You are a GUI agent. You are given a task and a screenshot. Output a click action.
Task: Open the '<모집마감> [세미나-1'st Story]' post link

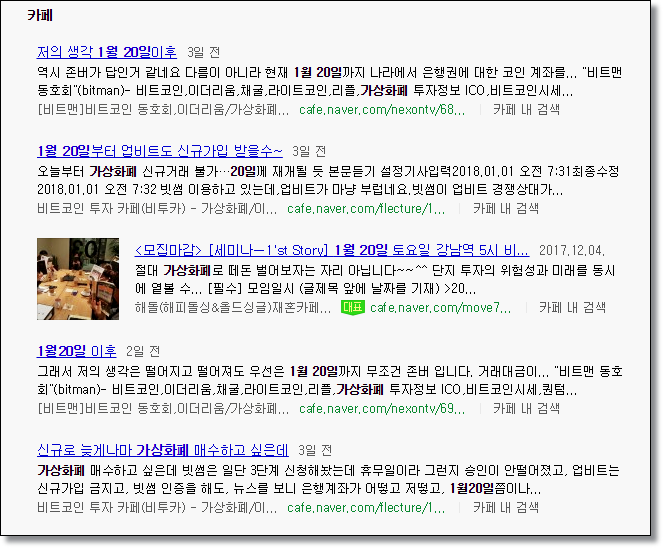click(x=332, y=250)
